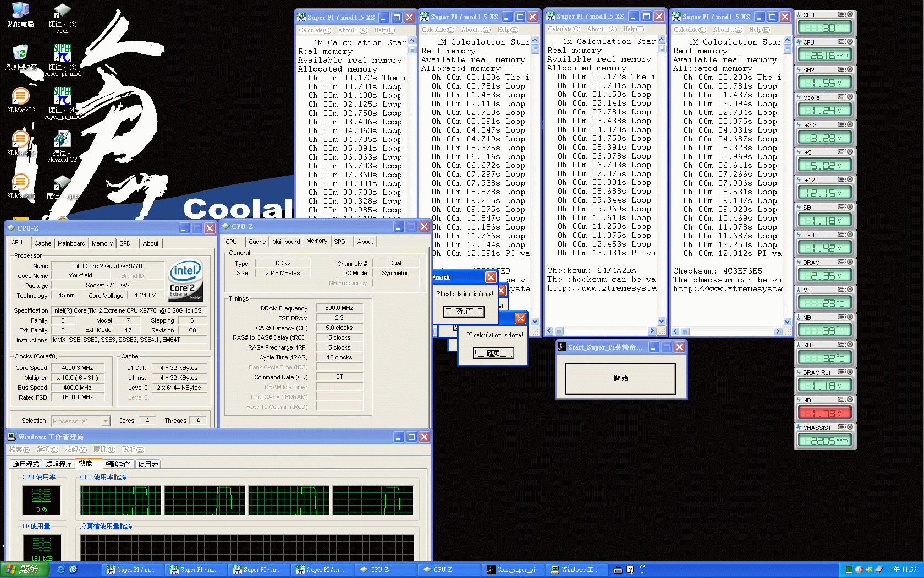
Task: Click up arrow of fourth Super PI vertical scrollbar
Action: click(787, 40)
